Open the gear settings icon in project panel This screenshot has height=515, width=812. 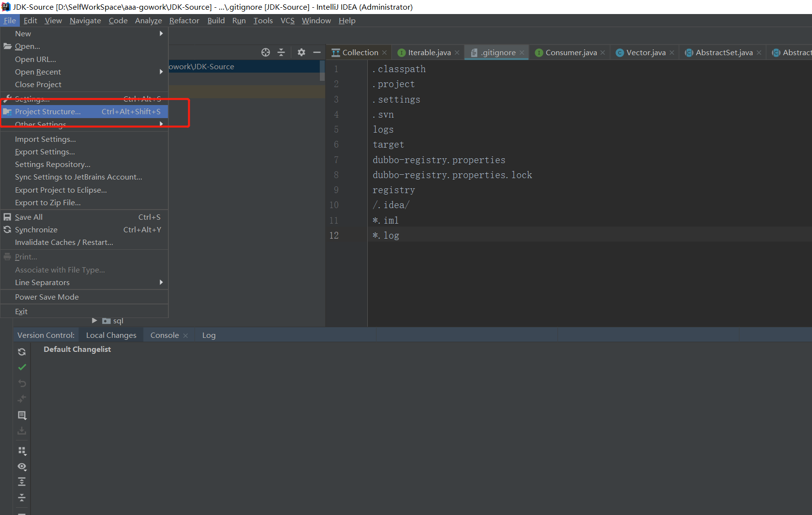(x=301, y=52)
